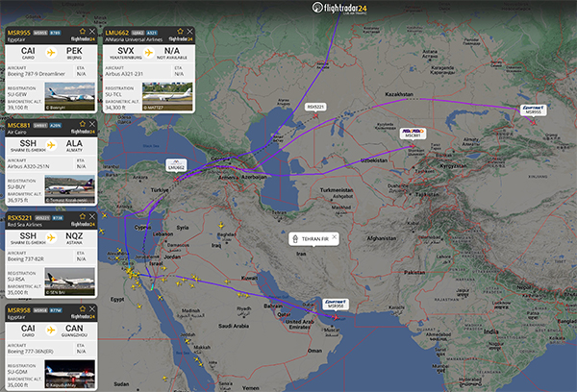Open the Air Cairo A320 photo of SU-BUY
This screenshot has height=392, width=577.
coord(69,189)
